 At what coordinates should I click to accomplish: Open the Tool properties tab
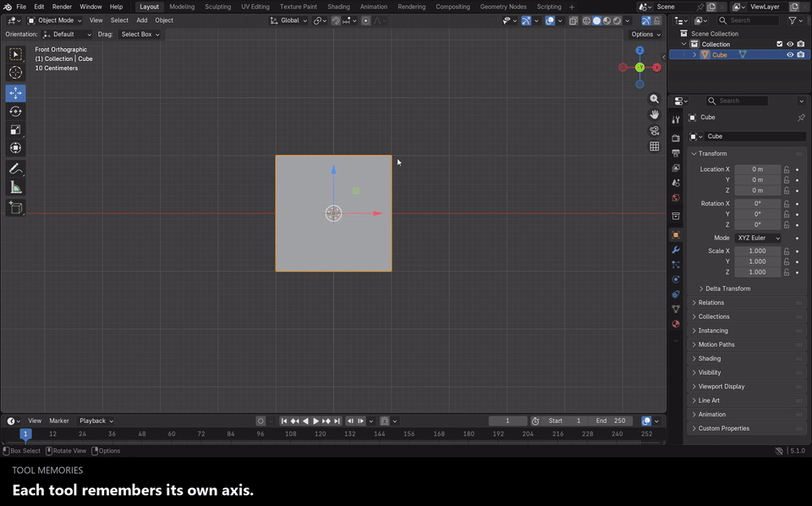point(676,119)
